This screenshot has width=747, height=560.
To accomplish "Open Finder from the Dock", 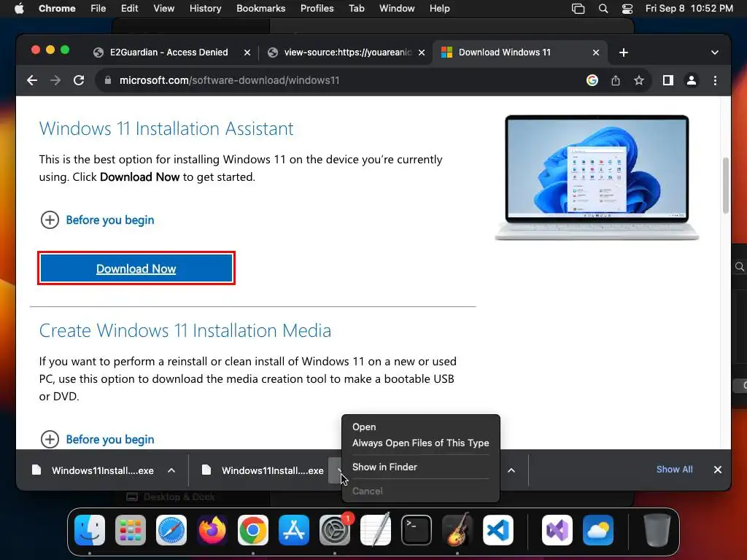I will (90, 530).
